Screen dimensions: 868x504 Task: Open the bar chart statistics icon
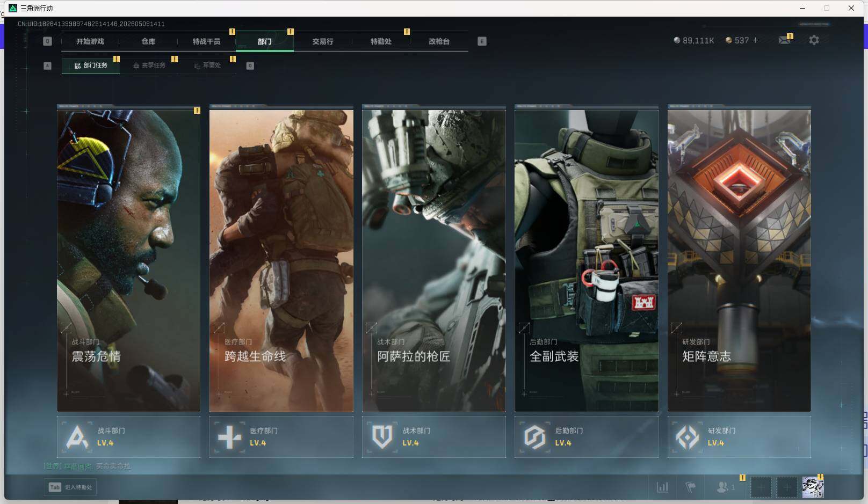coord(663,487)
